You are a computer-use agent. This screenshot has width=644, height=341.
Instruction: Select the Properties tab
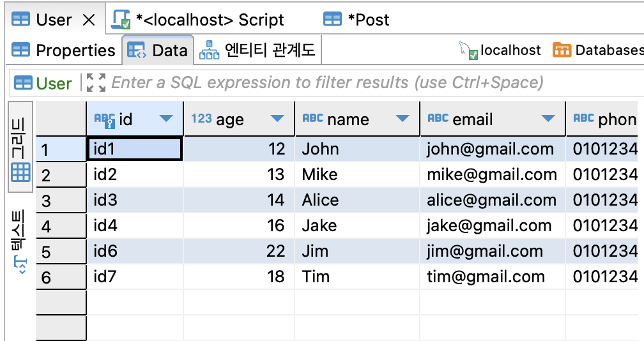(64, 50)
